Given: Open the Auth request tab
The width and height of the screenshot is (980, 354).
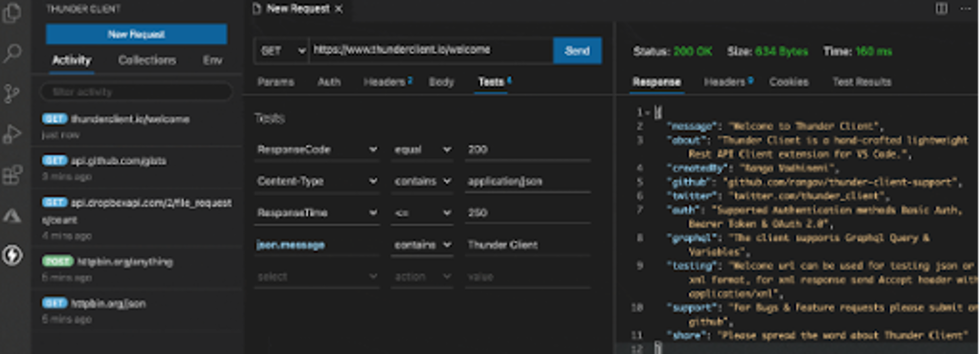Looking at the screenshot, I should [329, 82].
